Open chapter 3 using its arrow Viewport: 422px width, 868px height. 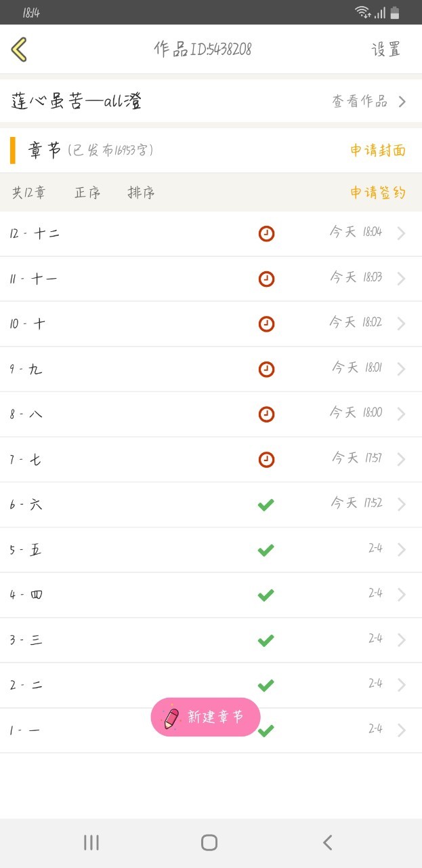coord(402,640)
